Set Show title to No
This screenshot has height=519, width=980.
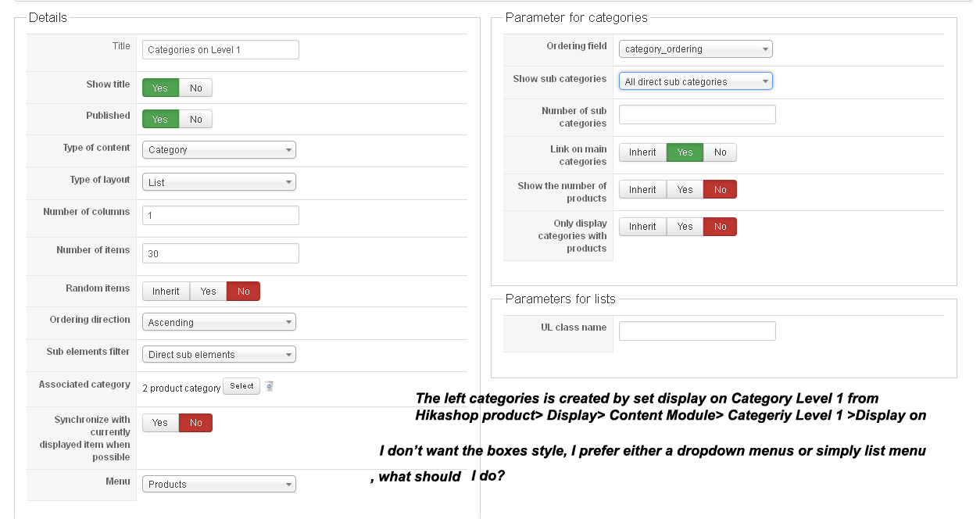[195, 88]
